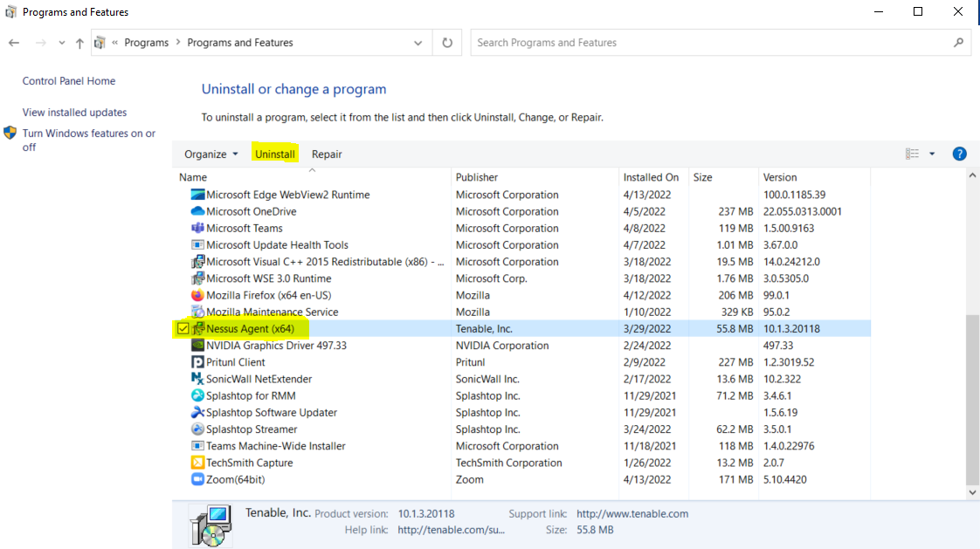Select the Zoom(64bit) name text
This screenshot has width=980, height=549.
tap(236, 480)
